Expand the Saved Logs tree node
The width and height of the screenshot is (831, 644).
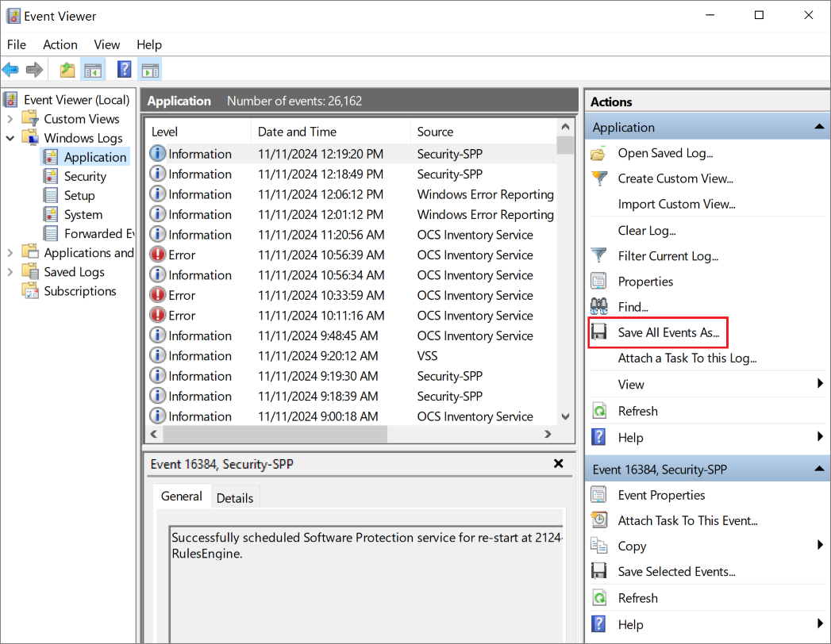point(10,272)
